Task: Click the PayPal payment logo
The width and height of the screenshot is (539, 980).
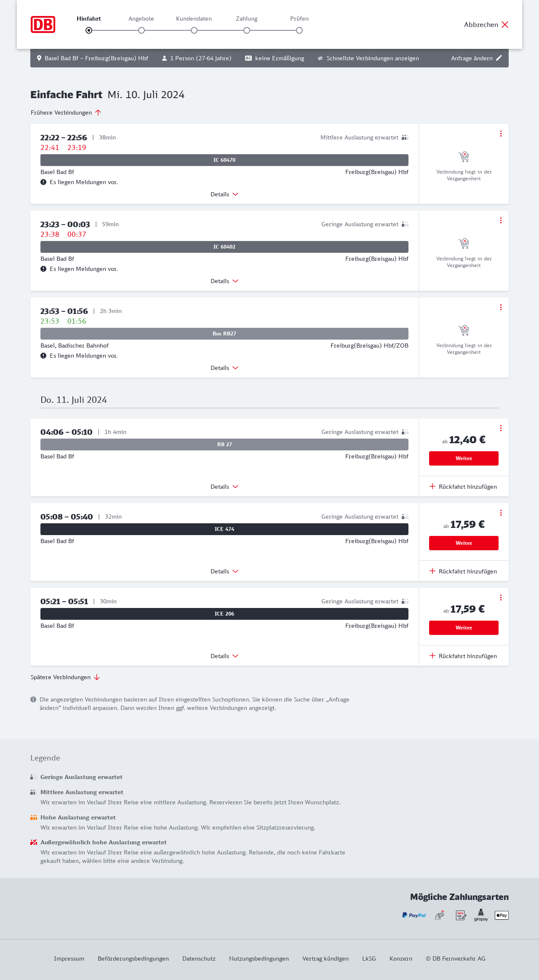Action: pyautogui.click(x=414, y=915)
